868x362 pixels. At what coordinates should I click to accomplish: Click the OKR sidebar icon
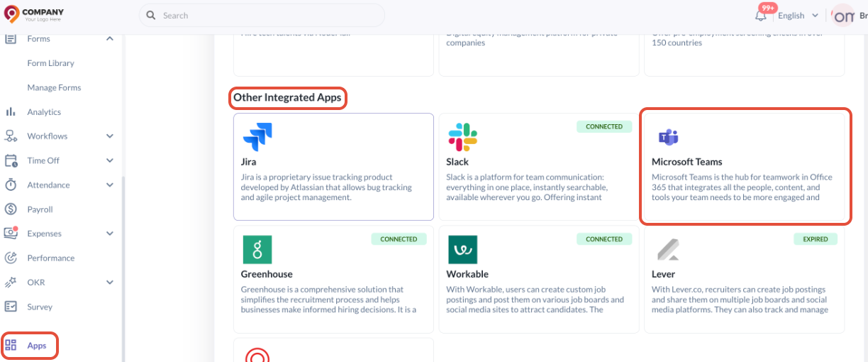pos(11,282)
